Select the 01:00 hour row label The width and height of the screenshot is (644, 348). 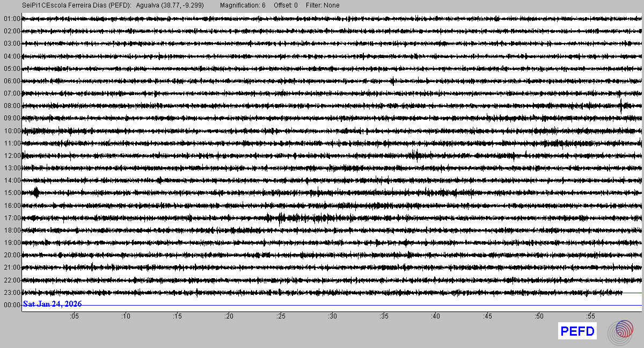[11, 19]
